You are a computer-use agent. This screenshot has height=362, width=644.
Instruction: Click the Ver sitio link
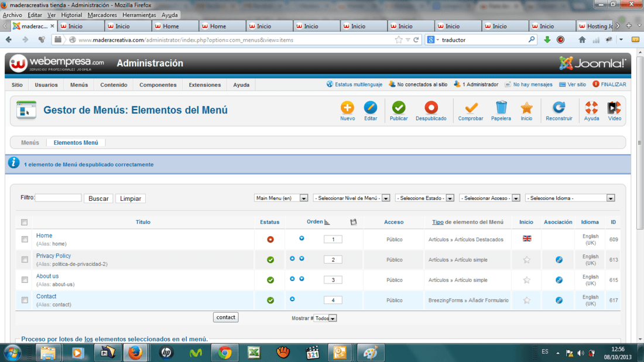coord(573,84)
